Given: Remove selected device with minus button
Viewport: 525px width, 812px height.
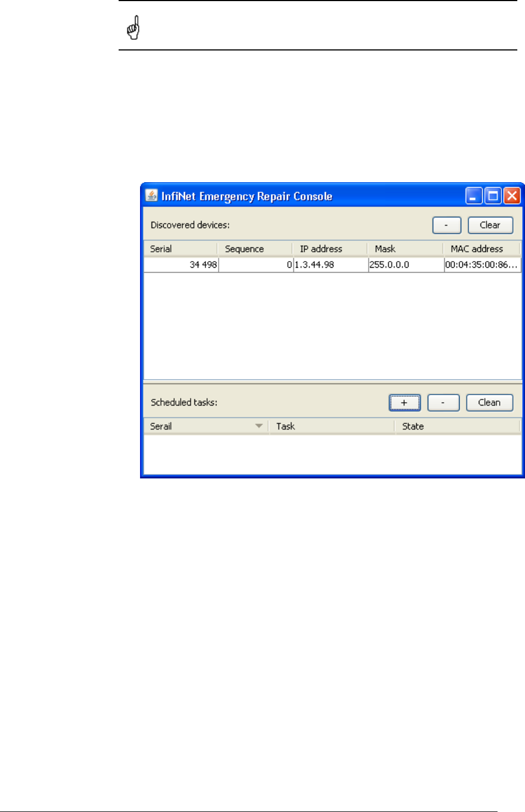Looking at the screenshot, I should [x=446, y=225].
